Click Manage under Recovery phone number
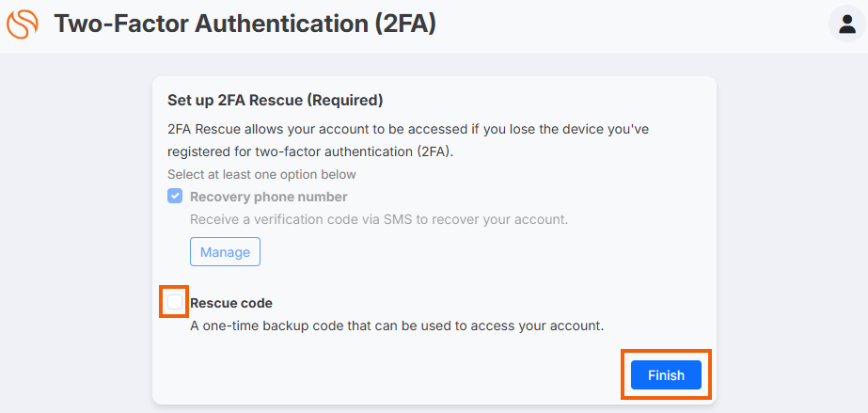 coord(225,252)
